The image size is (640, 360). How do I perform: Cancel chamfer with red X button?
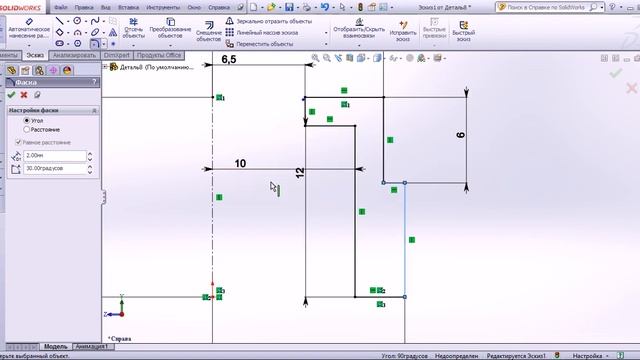tap(24, 95)
